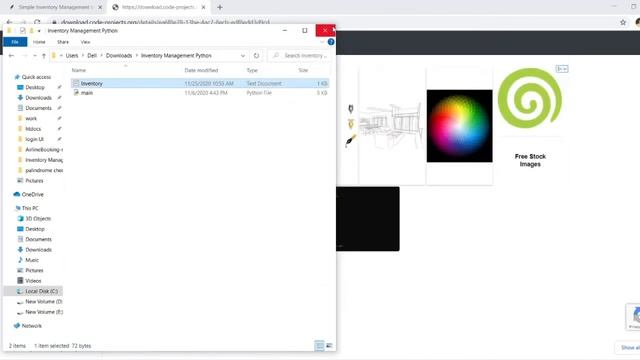Click the Up one level arrow
Image resolution: width=640 pixels, height=360 pixels.
coord(44,56)
